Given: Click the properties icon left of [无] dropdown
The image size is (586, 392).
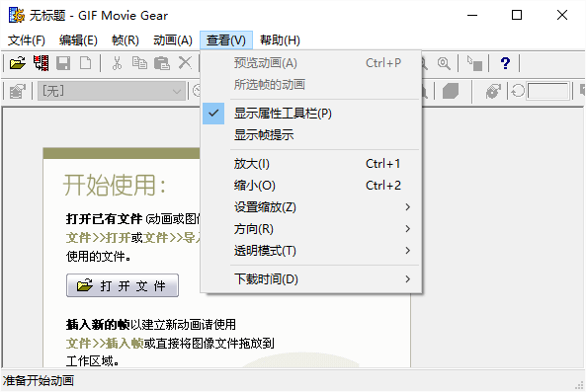Looking at the screenshot, I should (17, 91).
